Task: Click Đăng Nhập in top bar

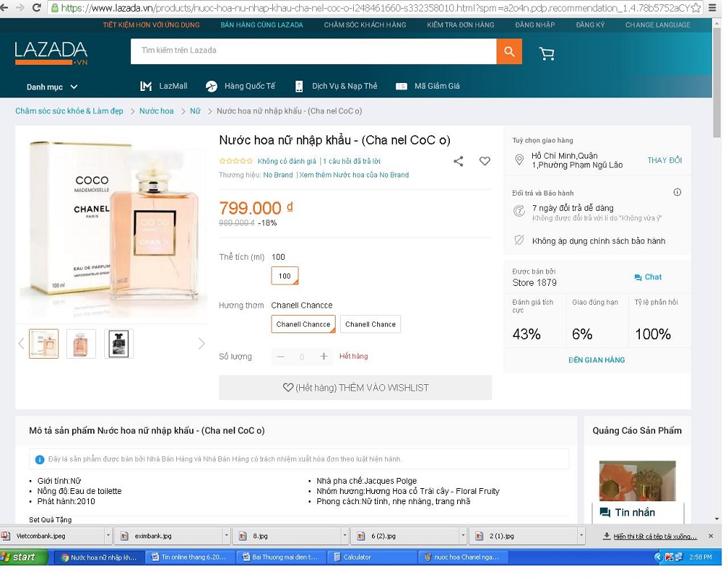Action: [x=535, y=25]
